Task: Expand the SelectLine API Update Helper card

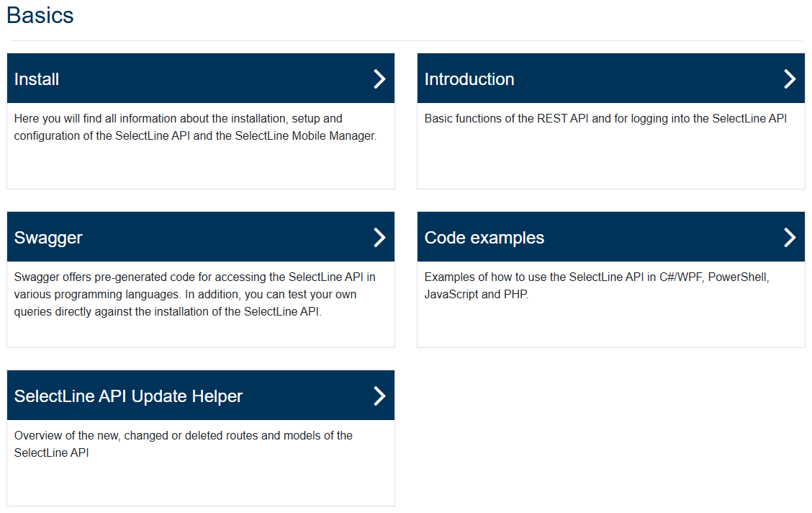Action: point(200,395)
